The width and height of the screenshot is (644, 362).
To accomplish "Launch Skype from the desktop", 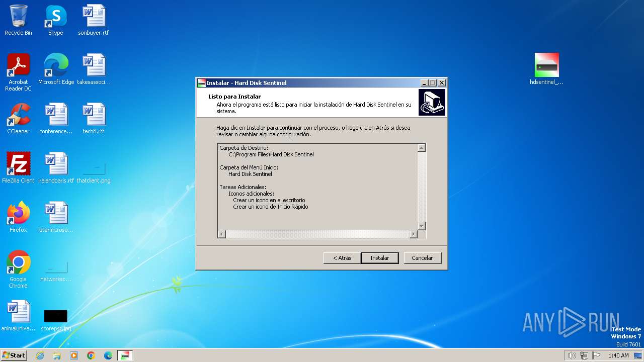I will (55, 20).
